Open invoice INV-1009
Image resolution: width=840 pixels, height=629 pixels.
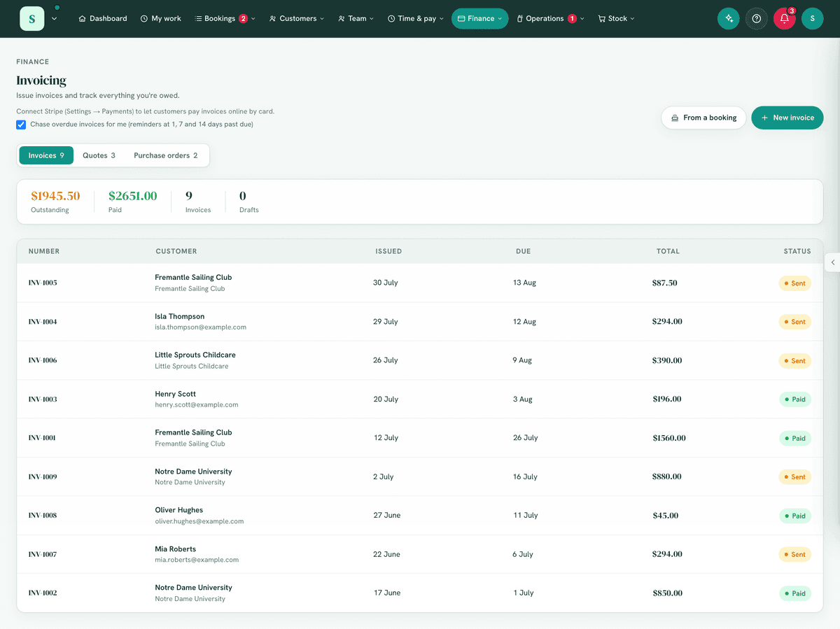[x=43, y=477]
